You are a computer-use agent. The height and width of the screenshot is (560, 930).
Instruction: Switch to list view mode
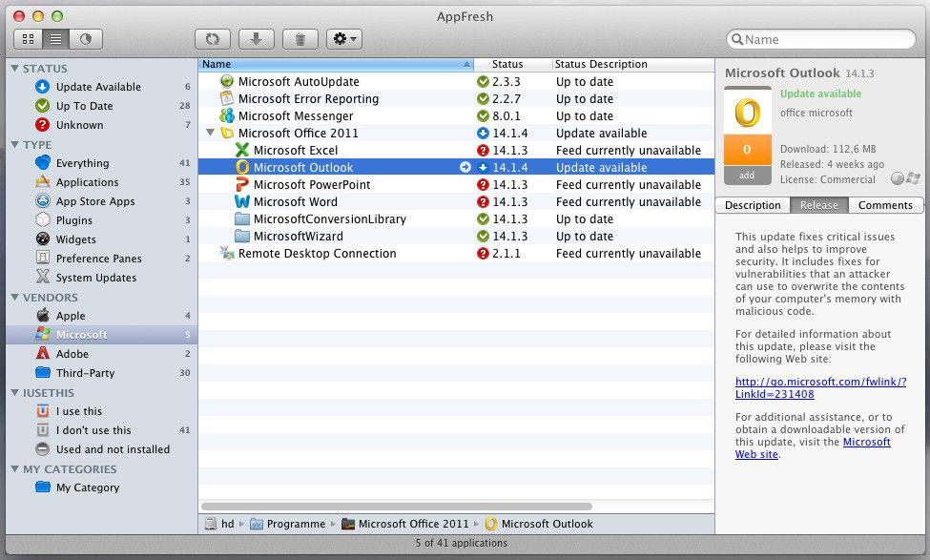coord(55,39)
